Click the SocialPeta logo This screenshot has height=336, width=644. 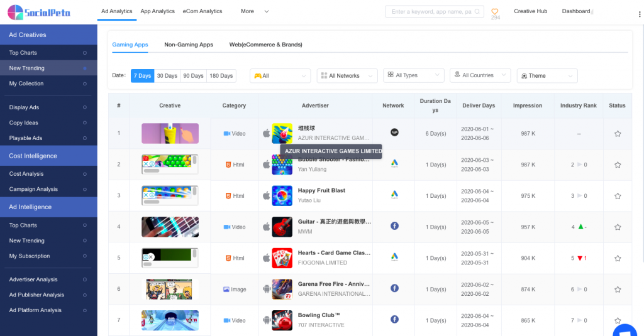(39, 13)
